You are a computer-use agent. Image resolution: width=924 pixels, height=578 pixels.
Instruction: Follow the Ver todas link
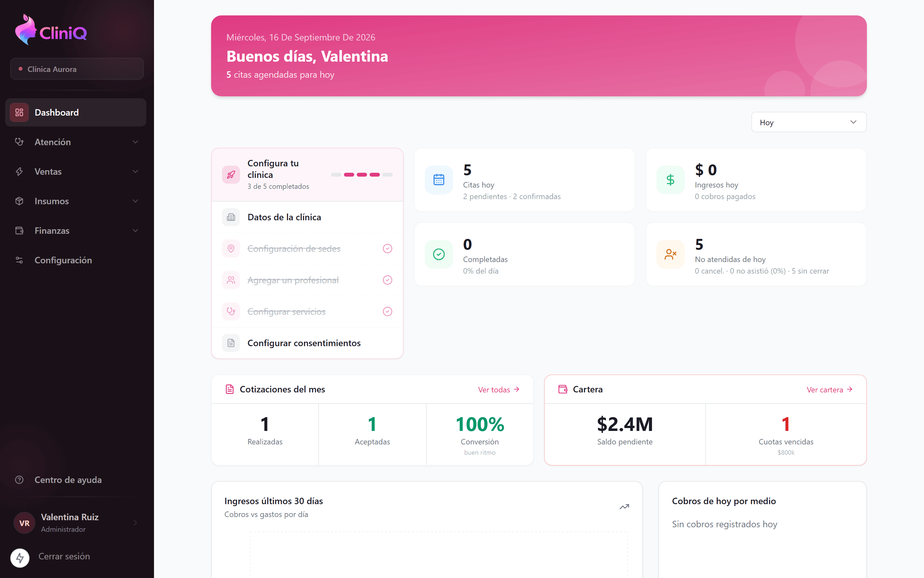(499, 390)
